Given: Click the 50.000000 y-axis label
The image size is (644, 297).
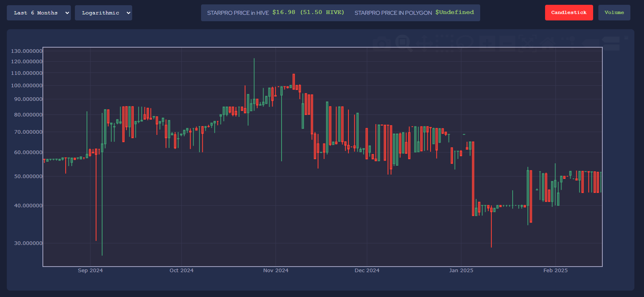Looking at the screenshot, I should pyautogui.click(x=28, y=177).
